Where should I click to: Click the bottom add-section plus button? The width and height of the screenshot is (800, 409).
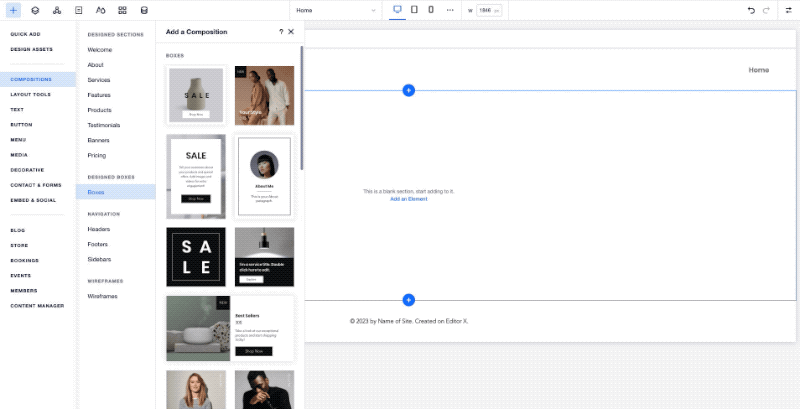pos(409,300)
